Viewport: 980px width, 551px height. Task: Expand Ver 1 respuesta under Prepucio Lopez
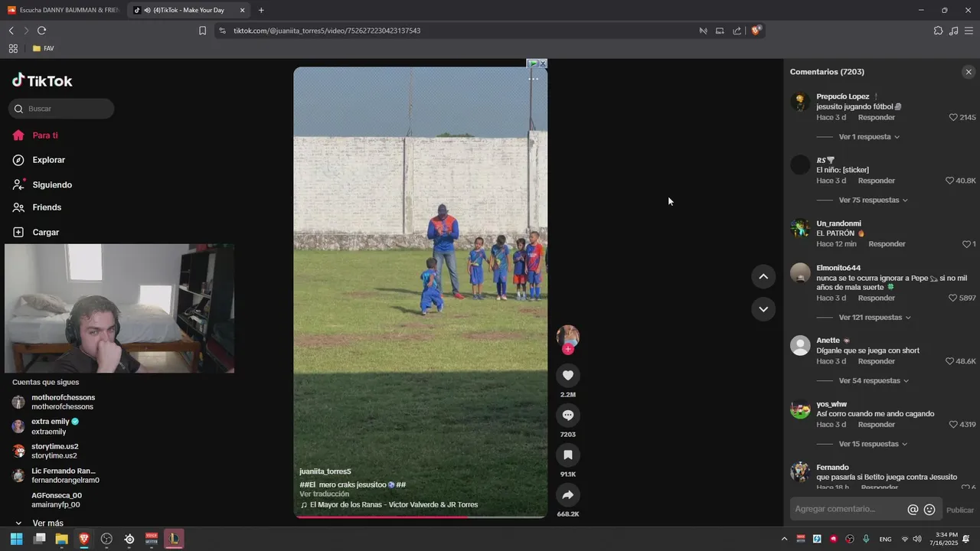pyautogui.click(x=869, y=137)
